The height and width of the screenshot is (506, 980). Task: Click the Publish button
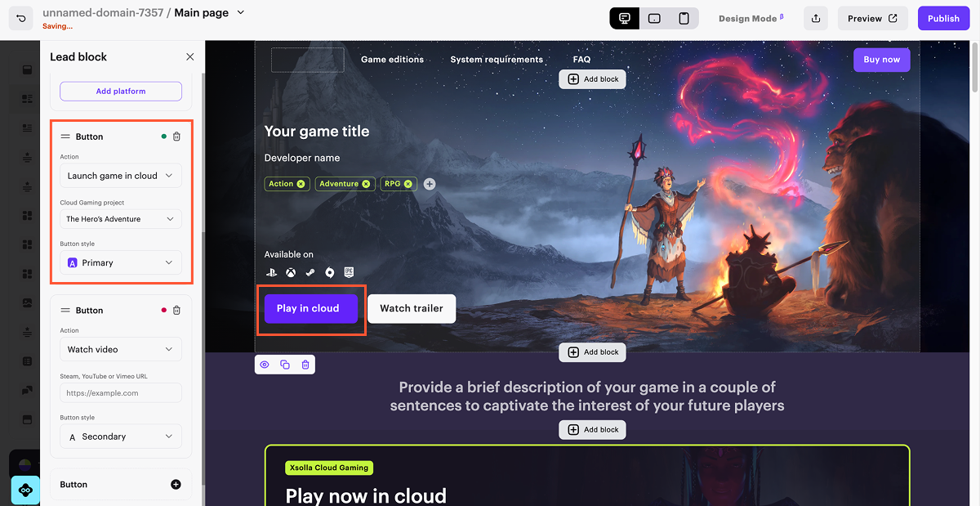click(x=943, y=18)
